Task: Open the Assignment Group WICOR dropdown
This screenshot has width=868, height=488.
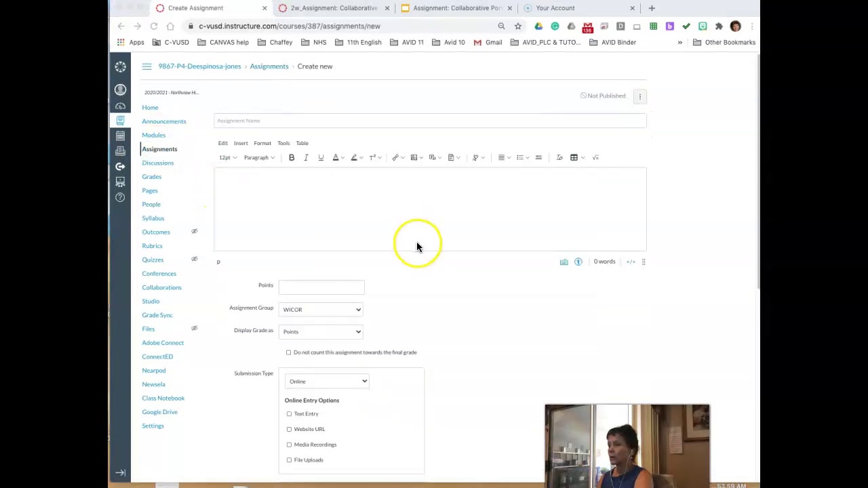Action: pos(321,310)
